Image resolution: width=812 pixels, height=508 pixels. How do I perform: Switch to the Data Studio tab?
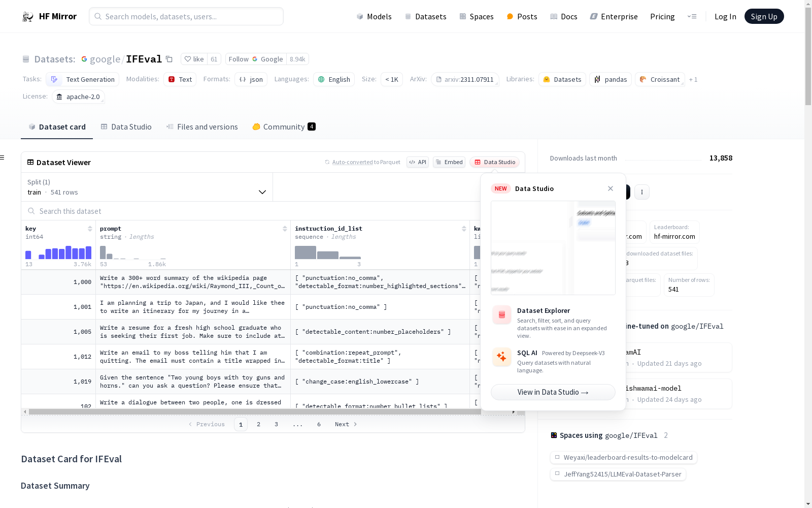pos(126,127)
